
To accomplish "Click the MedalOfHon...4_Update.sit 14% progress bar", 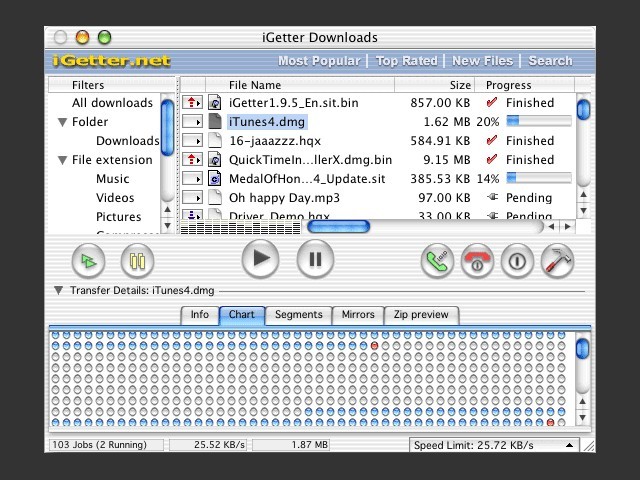I will (x=539, y=178).
